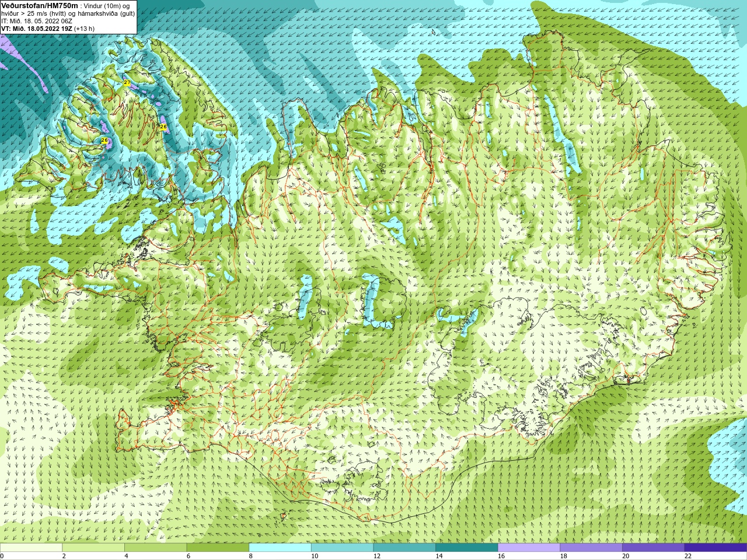This screenshot has height=560, width=747.
Task: Click the legend scale number 0
Action: pyautogui.click(x=2, y=556)
